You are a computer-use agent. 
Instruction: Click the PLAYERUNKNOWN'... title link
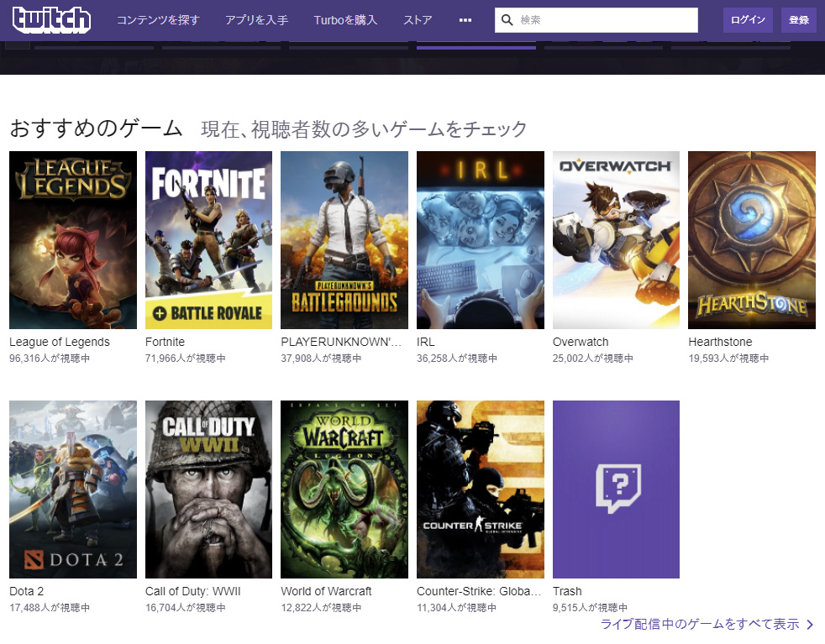(341, 342)
